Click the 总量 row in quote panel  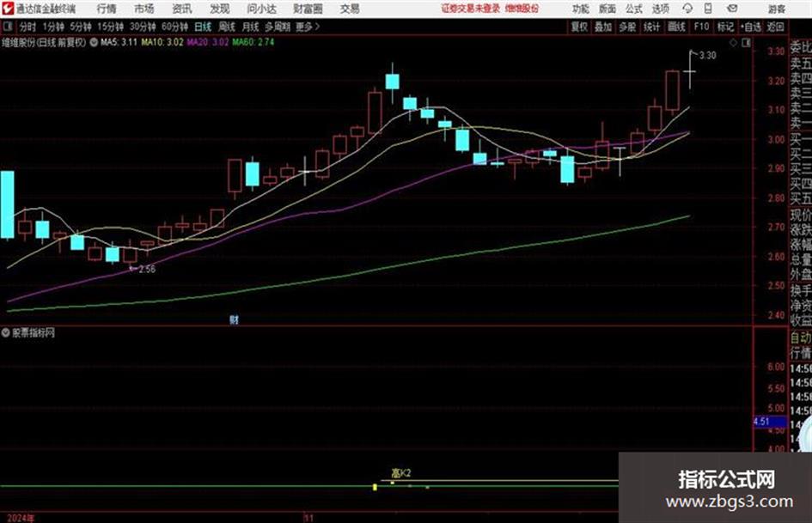pyautogui.click(x=801, y=259)
